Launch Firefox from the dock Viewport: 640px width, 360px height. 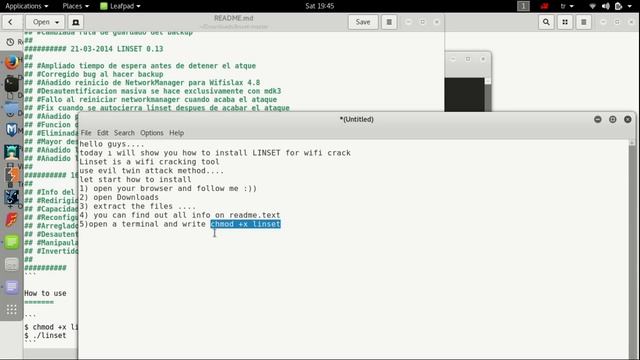[11, 62]
